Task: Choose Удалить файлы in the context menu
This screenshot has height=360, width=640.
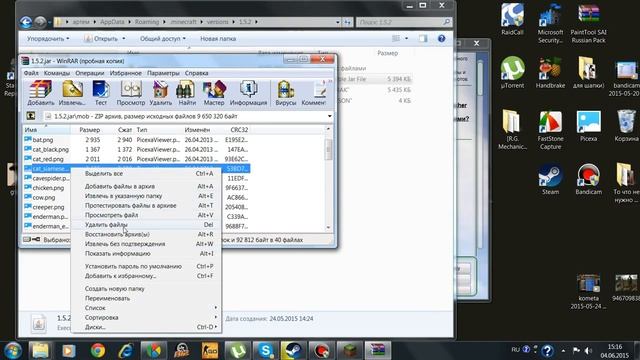Action: coord(146,224)
